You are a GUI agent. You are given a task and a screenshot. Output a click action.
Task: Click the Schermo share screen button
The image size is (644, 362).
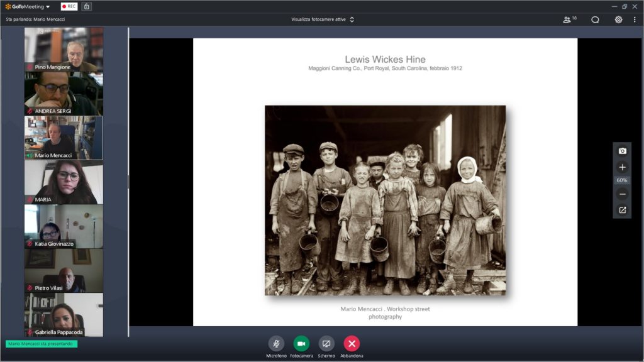(x=326, y=344)
